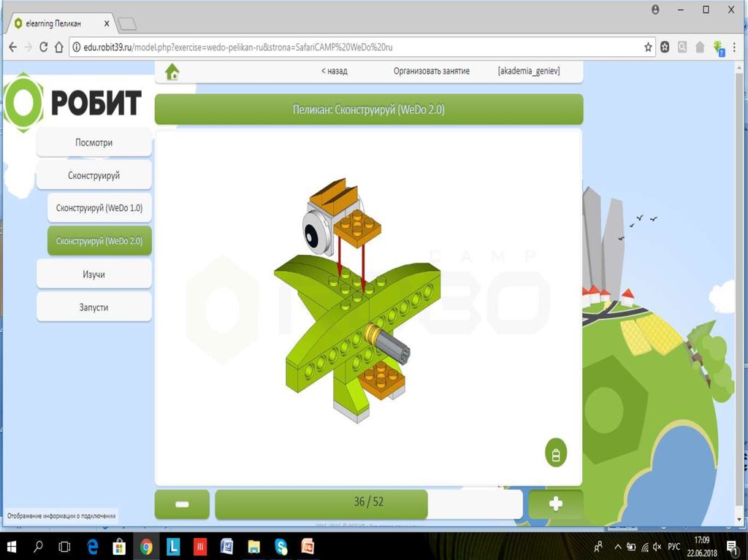View site information icon in address bar
Image resolution: width=748 pixels, height=560 pixels.
point(76,47)
